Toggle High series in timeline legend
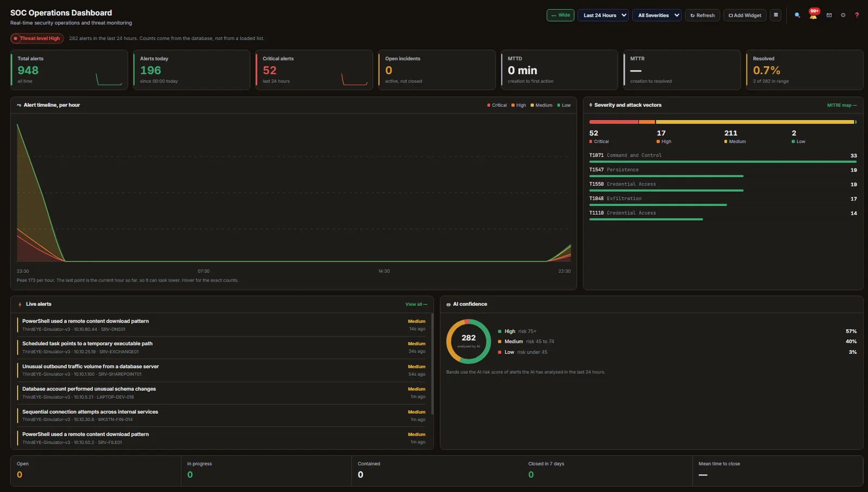 [519, 105]
